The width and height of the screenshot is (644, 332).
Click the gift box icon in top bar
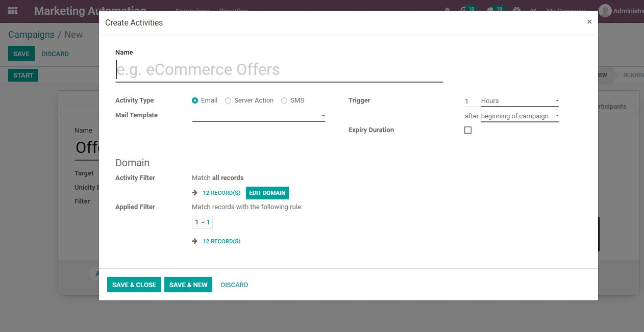click(x=516, y=10)
